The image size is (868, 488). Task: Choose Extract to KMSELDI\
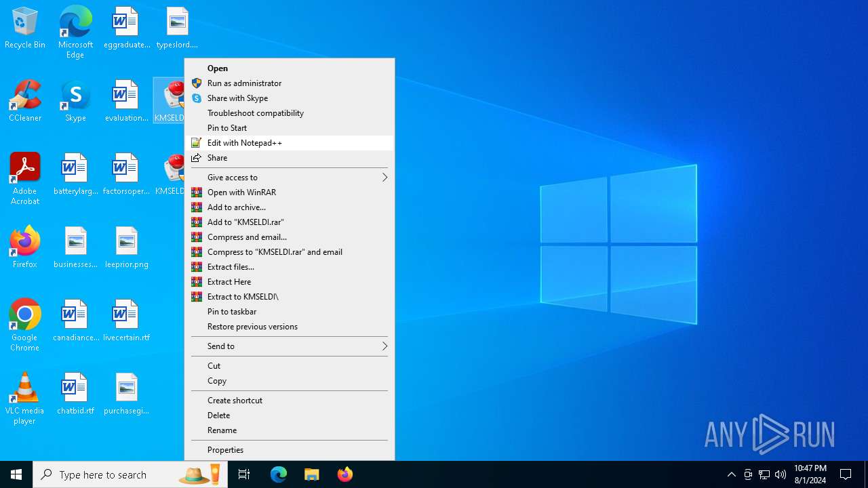pos(290,297)
